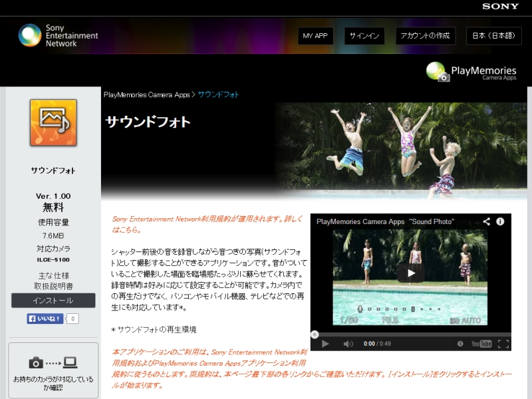Screen dimensions: 532x399
Task: Open the 取扱説明書 link
Action: [53, 286]
